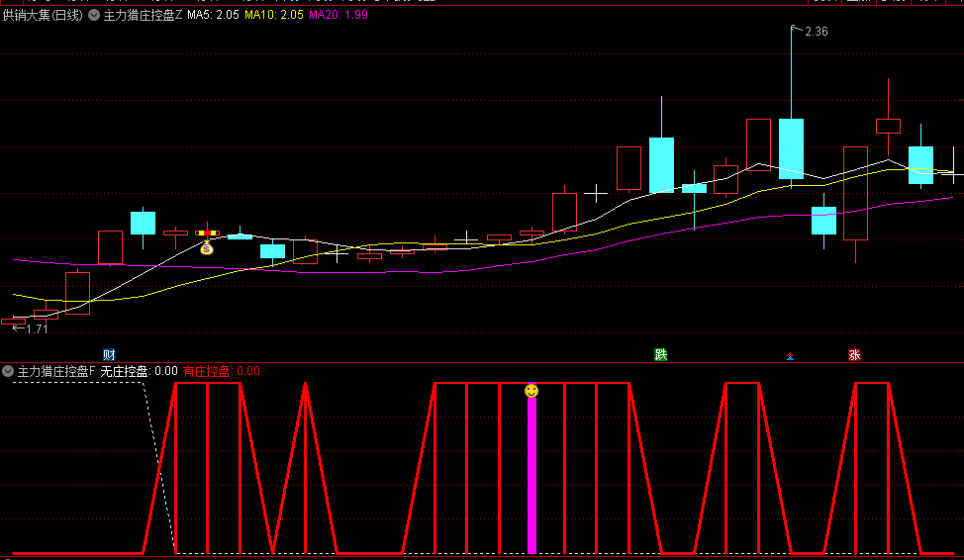The width and height of the screenshot is (964, 560).
Task: Select the MA5 moving average label
Action: click(213, 16)
